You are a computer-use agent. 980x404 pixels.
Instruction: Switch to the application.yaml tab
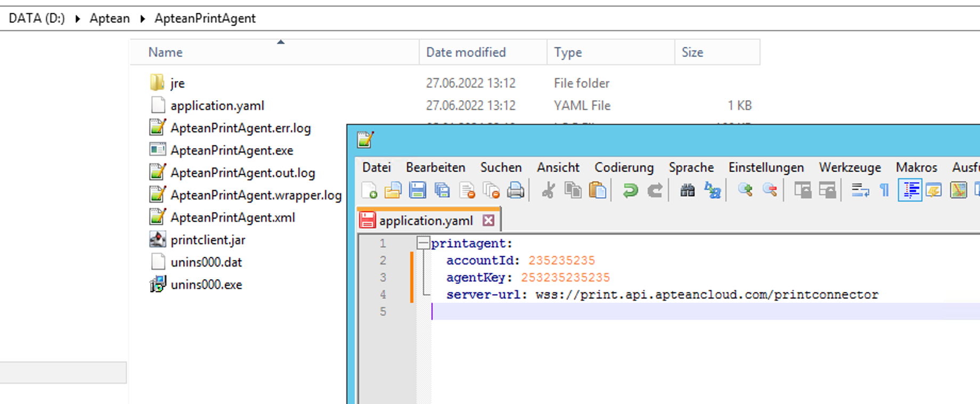pyautogui.click(x=426, y=221)
